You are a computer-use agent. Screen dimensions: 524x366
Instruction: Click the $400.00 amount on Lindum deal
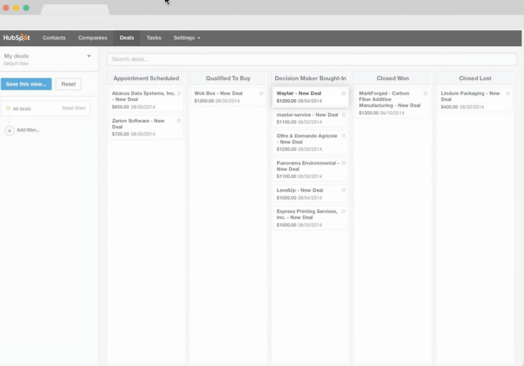click(449, 107)
